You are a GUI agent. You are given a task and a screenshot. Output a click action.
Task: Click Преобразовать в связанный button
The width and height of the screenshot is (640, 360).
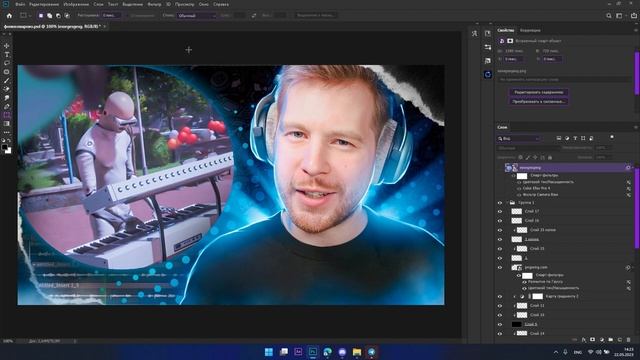[x=538, y=102]
